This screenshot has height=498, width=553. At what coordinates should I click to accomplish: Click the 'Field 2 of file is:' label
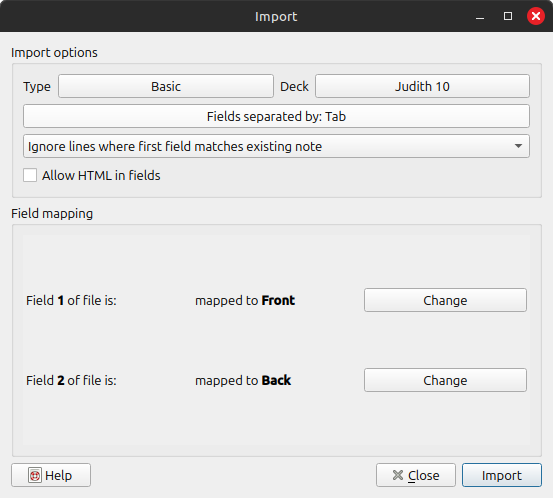coord(71,381)
